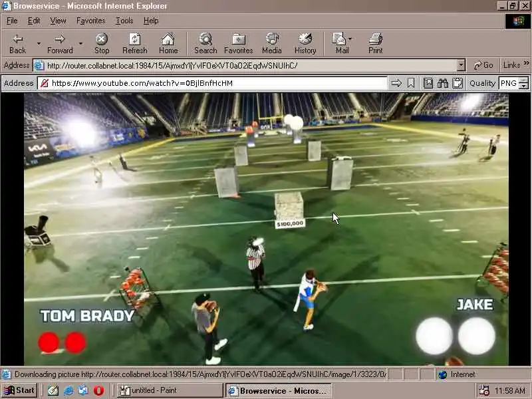Show the History pane
Viewport: 532px width, 399px height.
point(305,44)
